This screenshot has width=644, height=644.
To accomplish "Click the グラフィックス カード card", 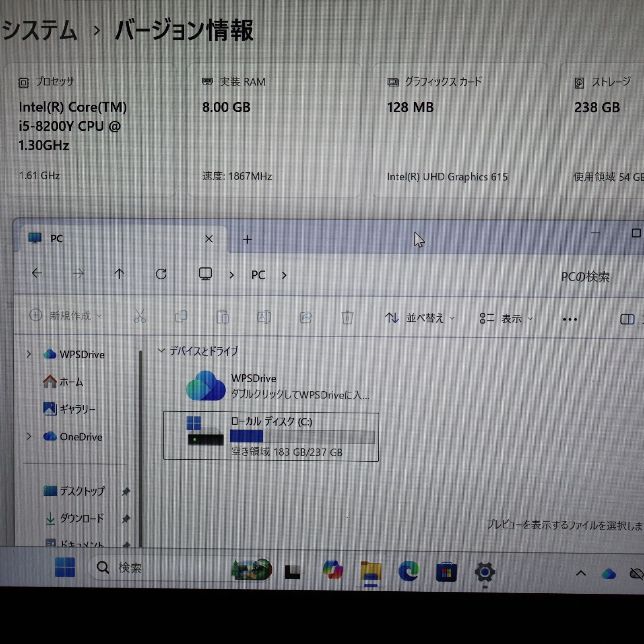I will coord(460,130).
